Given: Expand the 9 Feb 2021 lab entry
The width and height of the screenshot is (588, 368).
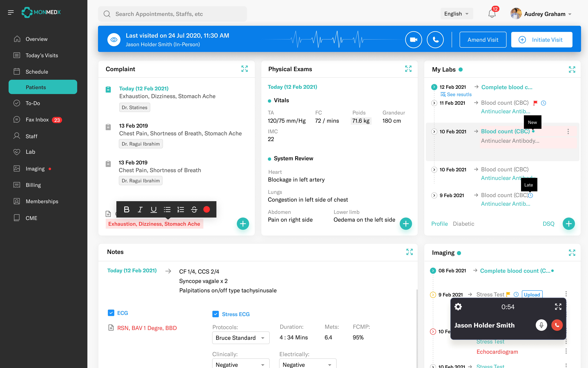Looking at the screenshot, I should (434, 195).
